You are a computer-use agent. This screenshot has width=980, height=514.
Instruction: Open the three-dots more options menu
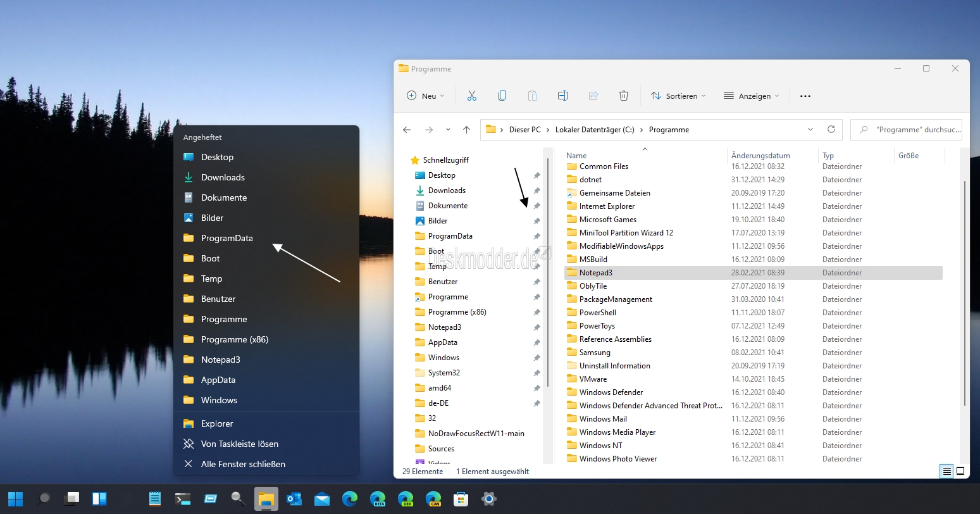pos(805,96)
